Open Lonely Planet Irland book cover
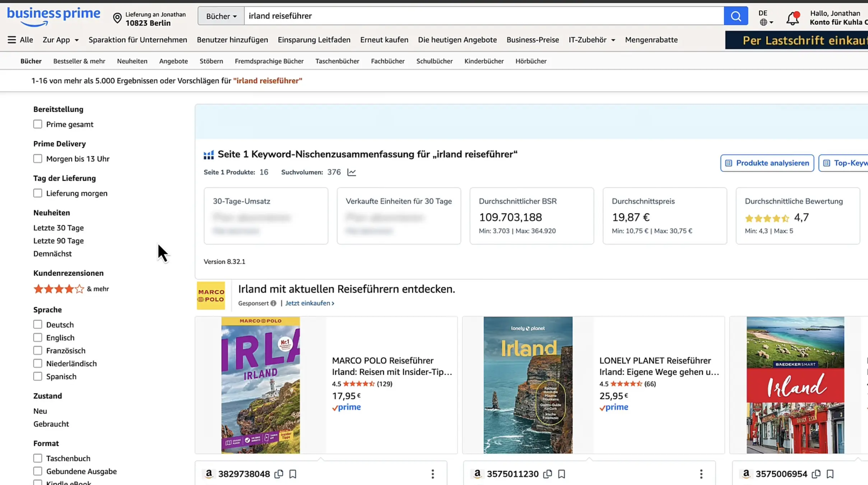868x485 pixels. tap(528, 385)
